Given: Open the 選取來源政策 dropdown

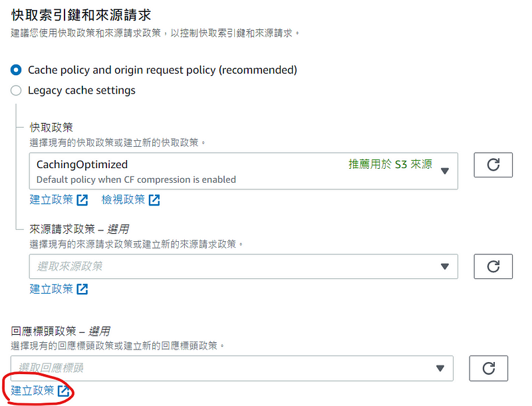Looking at the screenshot, I should point(243,266).
